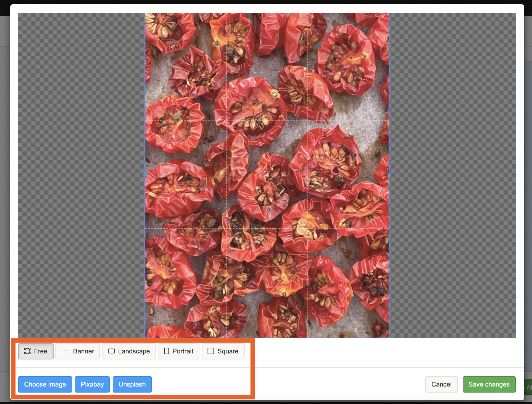Grab the right-middle crop handle
This screenshot has height=404, width=532.
point(389,175)
